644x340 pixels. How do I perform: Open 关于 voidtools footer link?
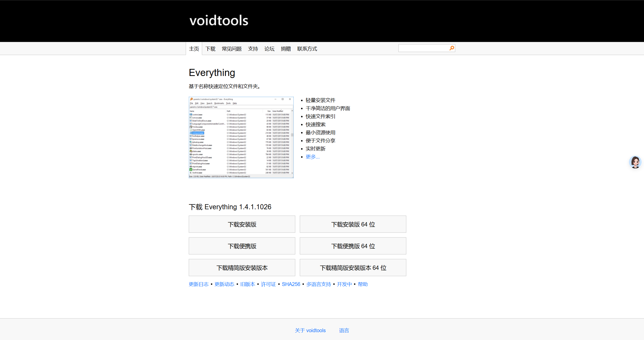(310, 330)
